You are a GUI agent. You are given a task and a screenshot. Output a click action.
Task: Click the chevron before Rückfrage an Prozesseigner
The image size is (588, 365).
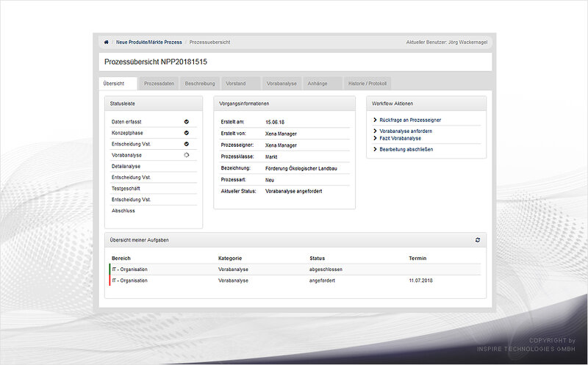(x=375, y=120)
